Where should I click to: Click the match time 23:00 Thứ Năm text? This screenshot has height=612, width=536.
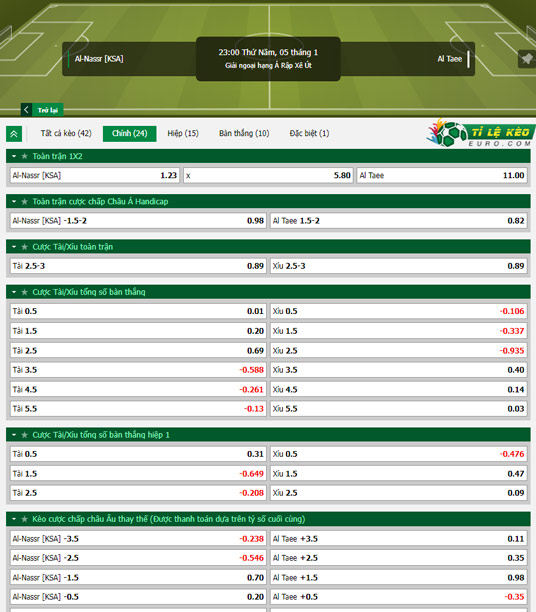coord(268,52)
